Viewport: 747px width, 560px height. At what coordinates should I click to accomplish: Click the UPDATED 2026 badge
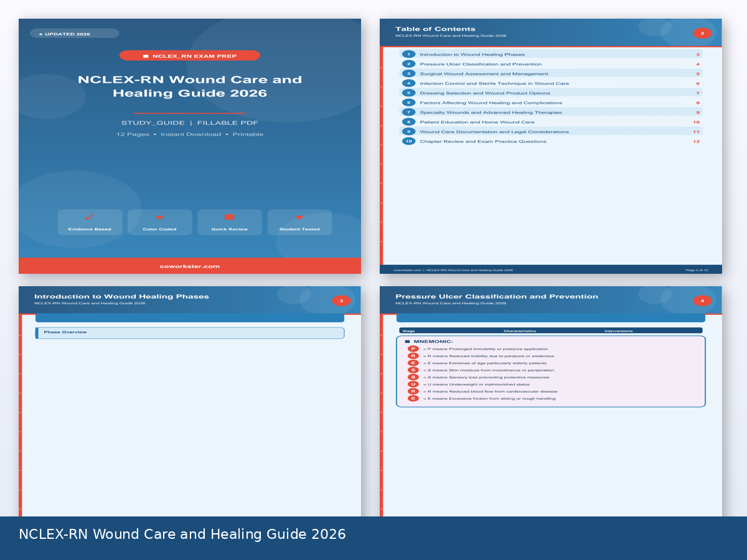pyautogui.click(x=73, y=34)
